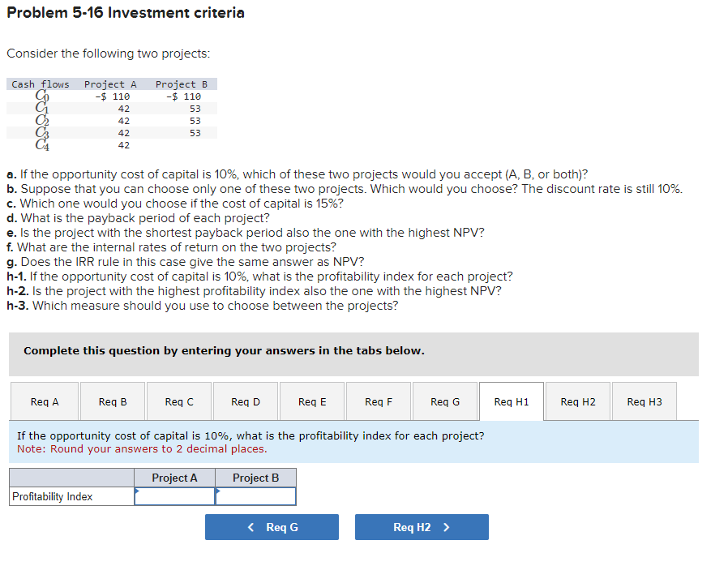728x566 pixels.
Task: Switch to the Req H3 tab
Action: [x=644, y=401]
